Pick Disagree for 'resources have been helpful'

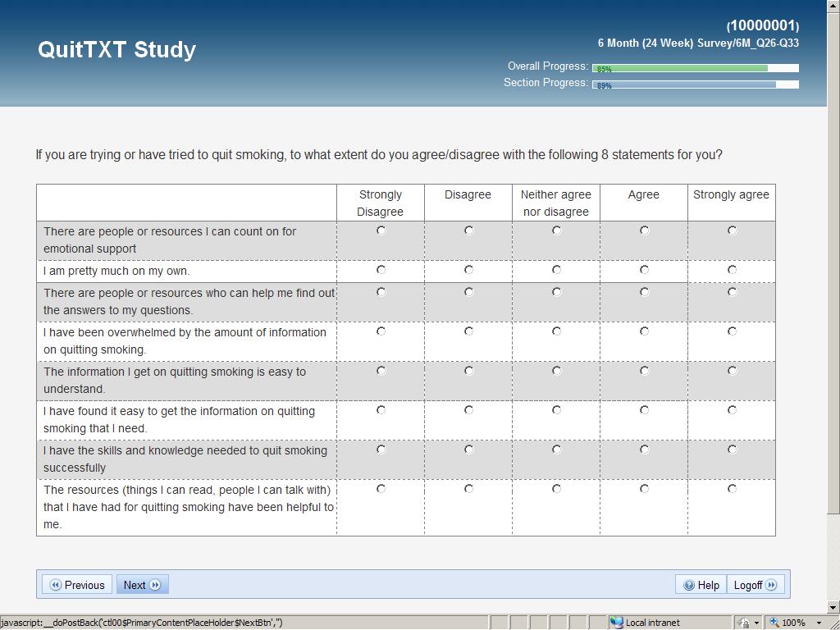click(468, 489)
